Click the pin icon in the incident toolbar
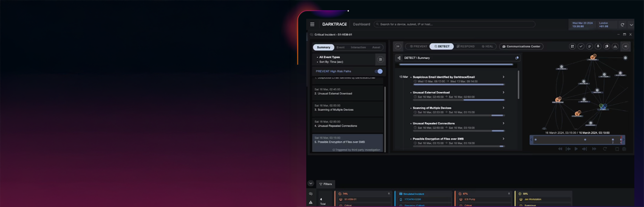 (x=598, y=47)
